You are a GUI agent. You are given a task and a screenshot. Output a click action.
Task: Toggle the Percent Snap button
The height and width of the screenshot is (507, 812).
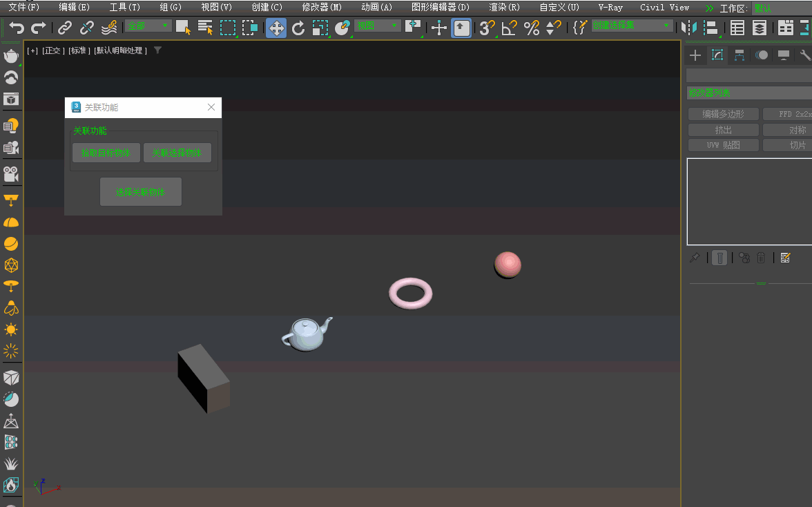pos(532,28)
